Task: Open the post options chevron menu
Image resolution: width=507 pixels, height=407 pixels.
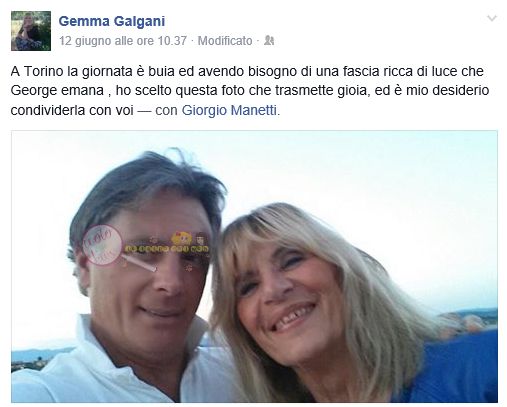Action: pyautogui.click(x=492, y=18)
